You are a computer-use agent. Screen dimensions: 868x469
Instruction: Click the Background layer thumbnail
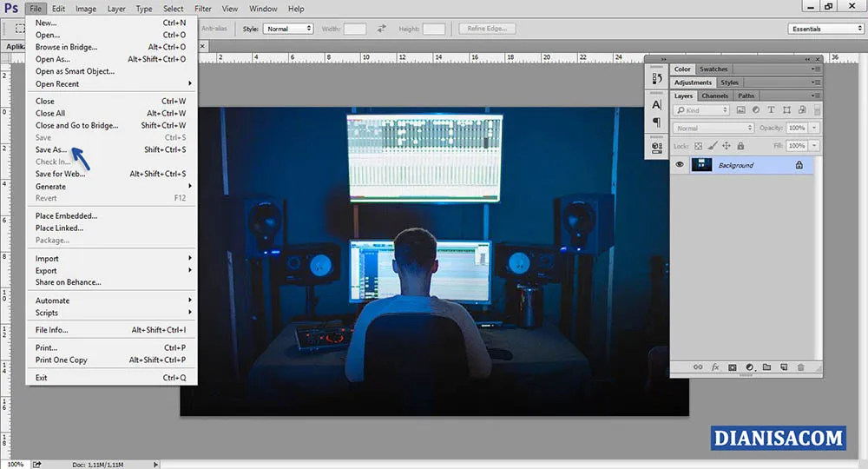pyautogui.click(x=701, y=164)
